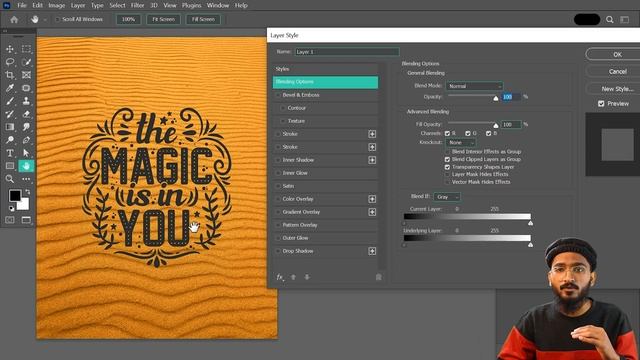Uncheck the R channel checkbox

(447, 133)
